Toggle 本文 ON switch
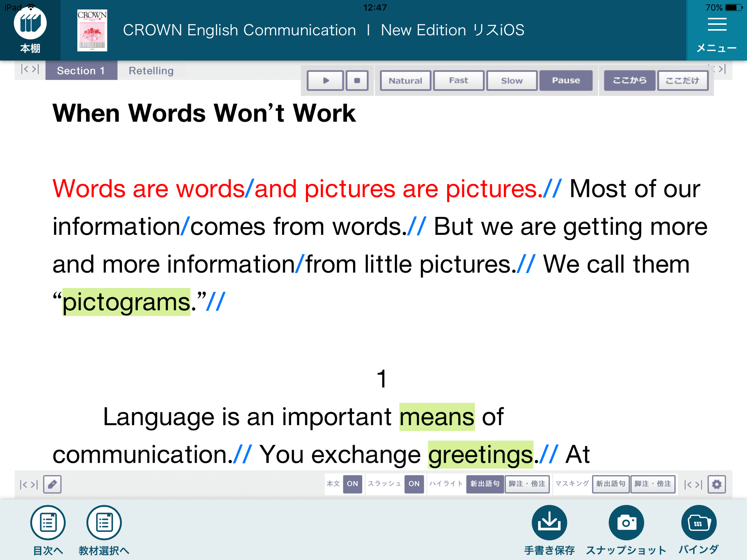This screenshot has height=560, width=747. pyautogui.click(x=352, y=484)
